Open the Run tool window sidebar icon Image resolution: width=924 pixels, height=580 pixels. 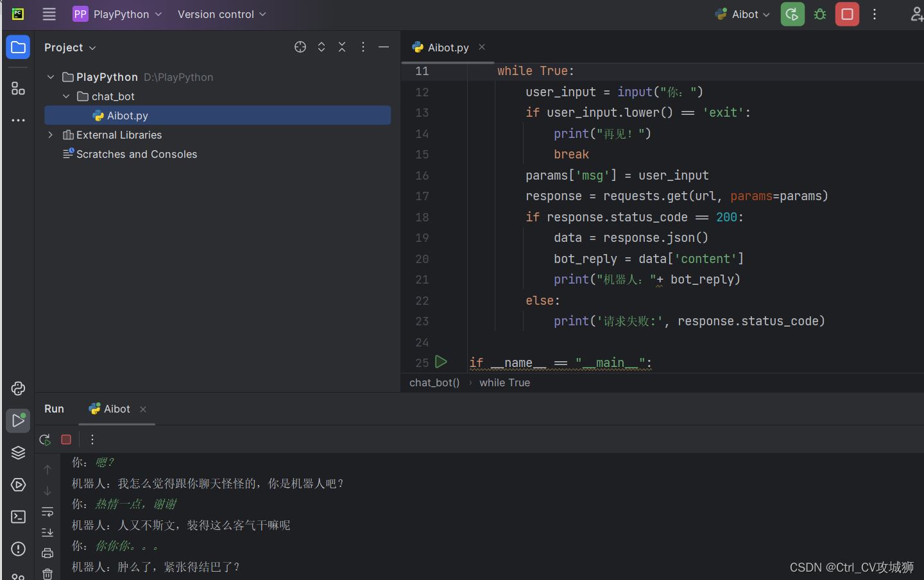[x=18, y=421]
